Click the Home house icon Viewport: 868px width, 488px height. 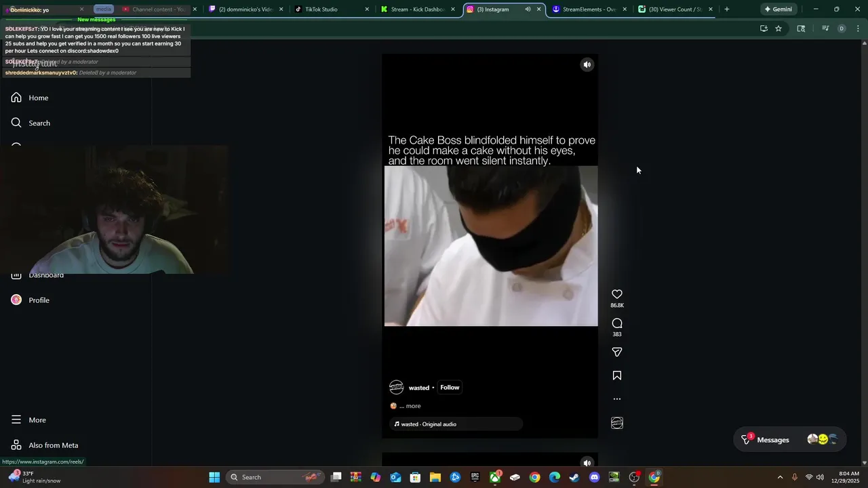(16, 98)
